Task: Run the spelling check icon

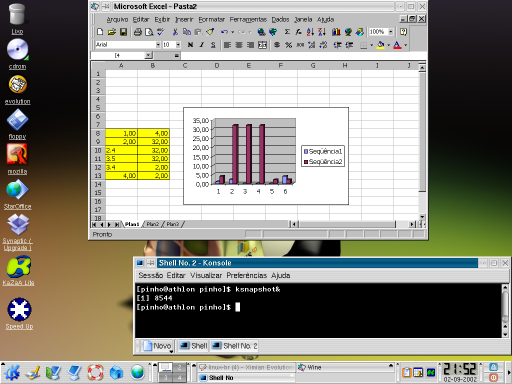Action: [x=161, y=32]
